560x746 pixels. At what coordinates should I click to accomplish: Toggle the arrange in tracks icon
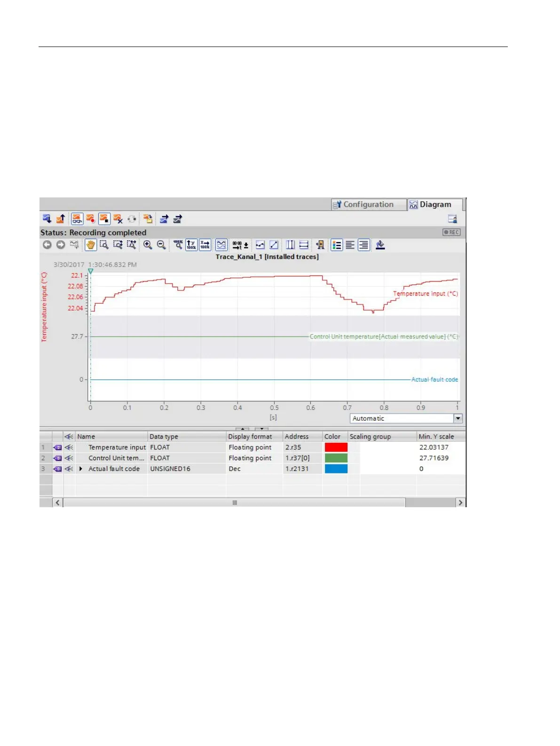pyautogui.click(x=221, y=245)
